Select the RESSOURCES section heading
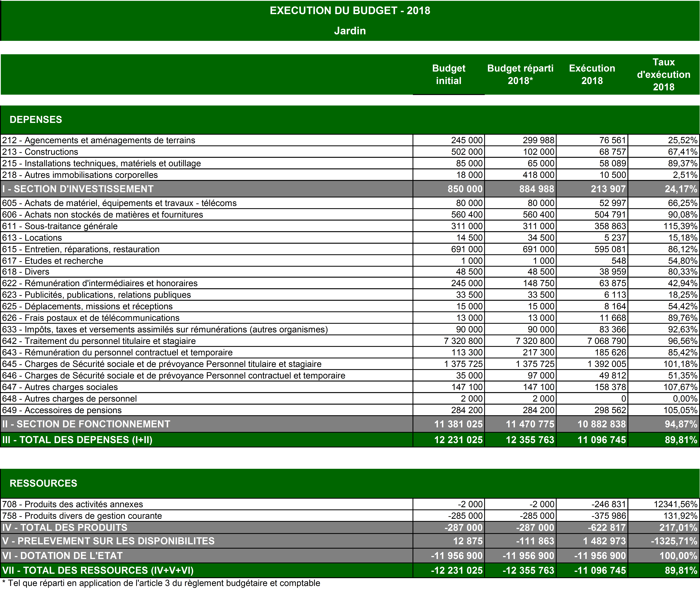 click(43, 483)
